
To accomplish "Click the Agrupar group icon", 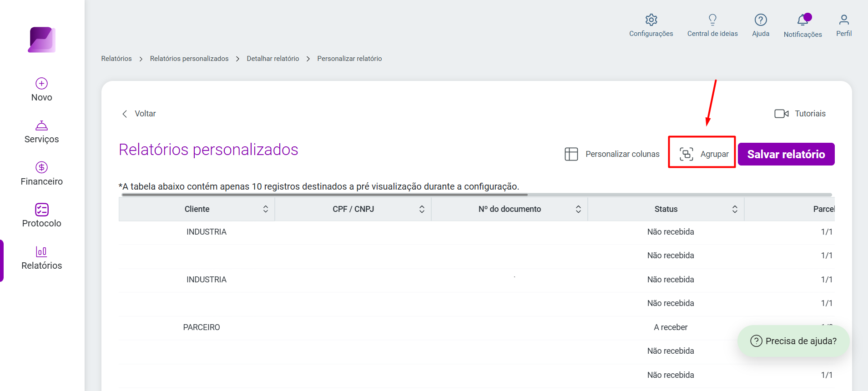I will click(x=686, y=154).
